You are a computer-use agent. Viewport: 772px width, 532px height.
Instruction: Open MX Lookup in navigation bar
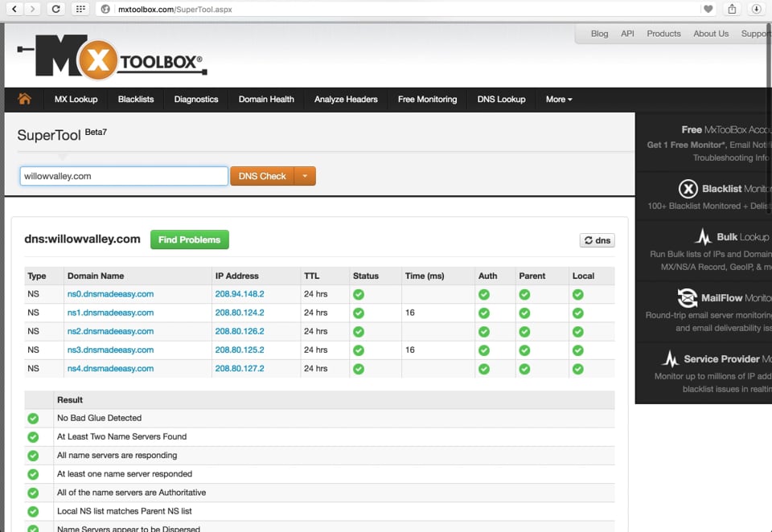[x=76, y=99]
